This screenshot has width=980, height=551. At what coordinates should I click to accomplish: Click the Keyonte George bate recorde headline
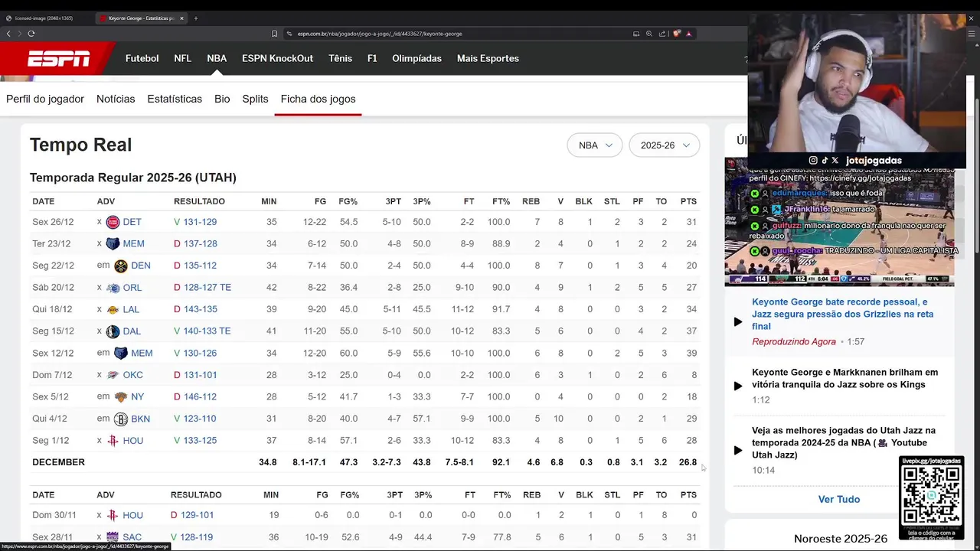click(x=843, y=314)
